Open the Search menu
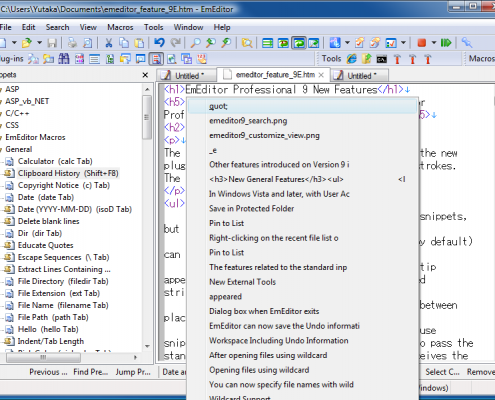 click(x=57, y=27)
